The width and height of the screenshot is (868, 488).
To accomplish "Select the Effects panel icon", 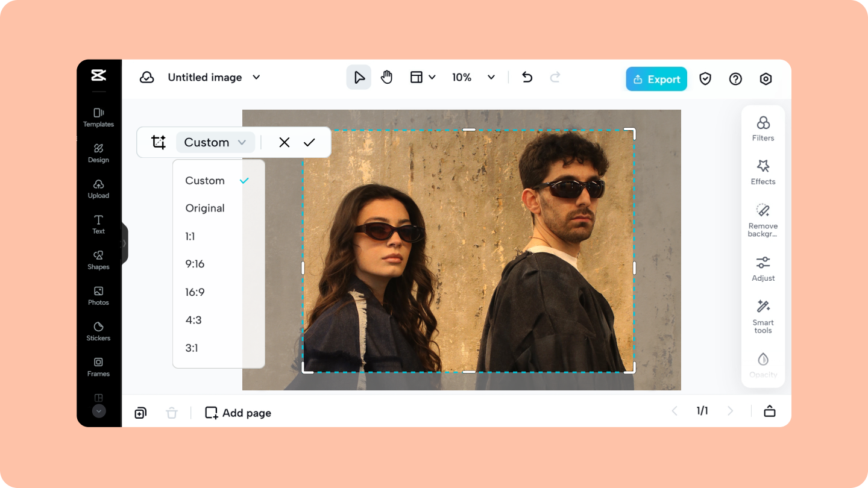I will click(763, 172).
